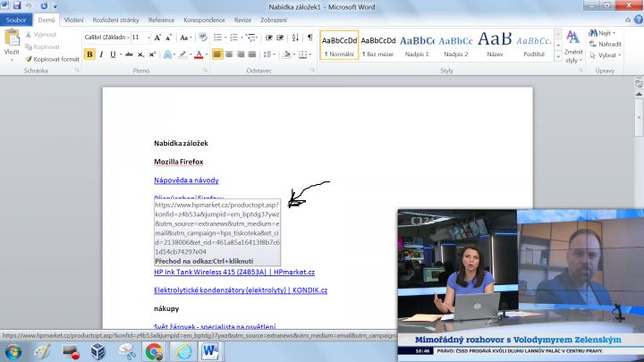Expand Vybrat selection dropdown
This screenshot has height=362, width=644.
(x=606, y=55)
